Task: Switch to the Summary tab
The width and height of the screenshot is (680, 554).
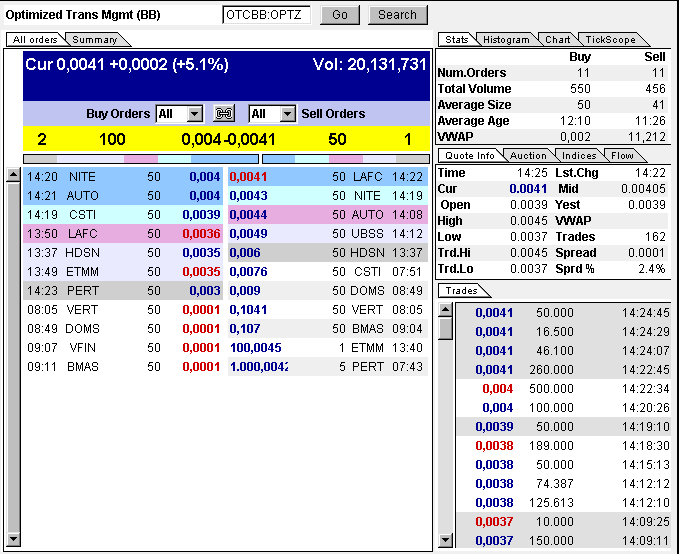Action: (x=94, y=40)
